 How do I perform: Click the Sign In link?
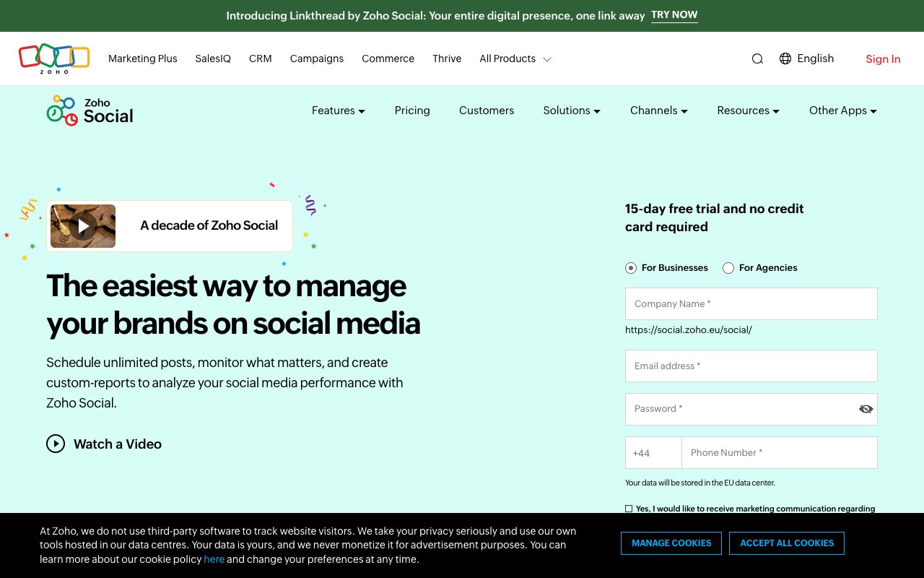(883, 59)
